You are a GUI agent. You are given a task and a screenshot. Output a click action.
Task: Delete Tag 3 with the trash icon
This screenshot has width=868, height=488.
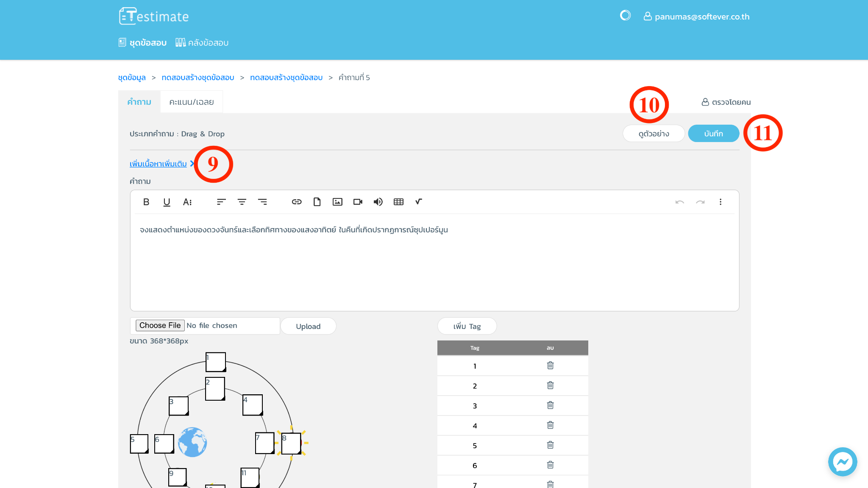click(550, 405)
